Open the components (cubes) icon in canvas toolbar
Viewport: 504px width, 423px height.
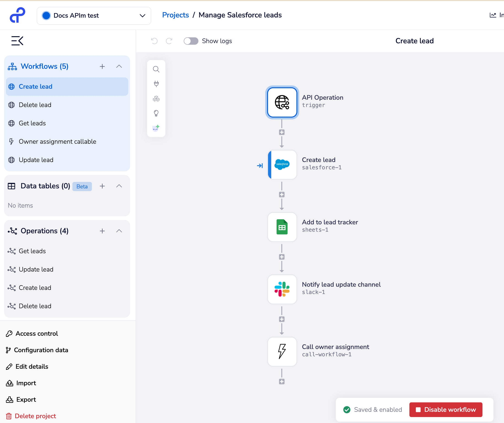(x=156, y=99)
